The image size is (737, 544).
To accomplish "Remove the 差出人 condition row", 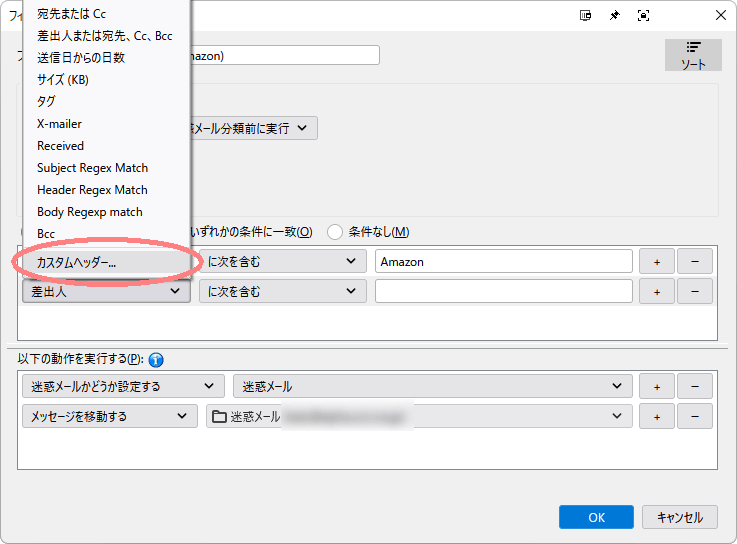I will [695, 292].
